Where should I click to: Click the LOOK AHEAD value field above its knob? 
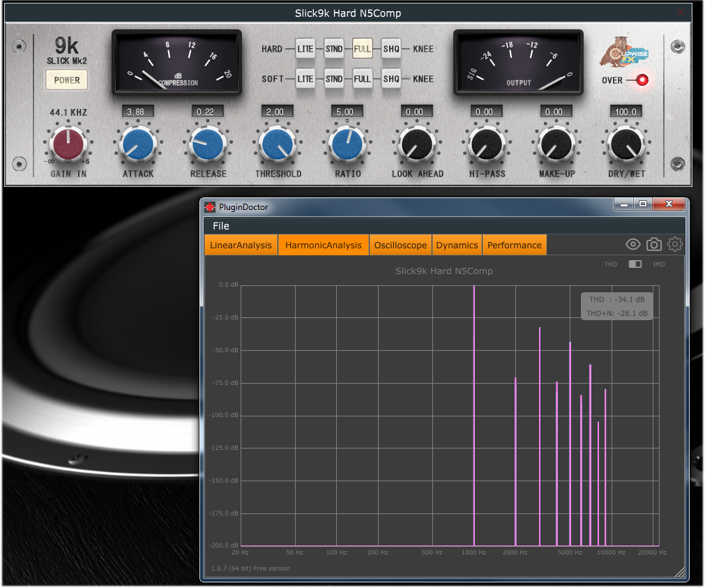(x=417, y=112)
